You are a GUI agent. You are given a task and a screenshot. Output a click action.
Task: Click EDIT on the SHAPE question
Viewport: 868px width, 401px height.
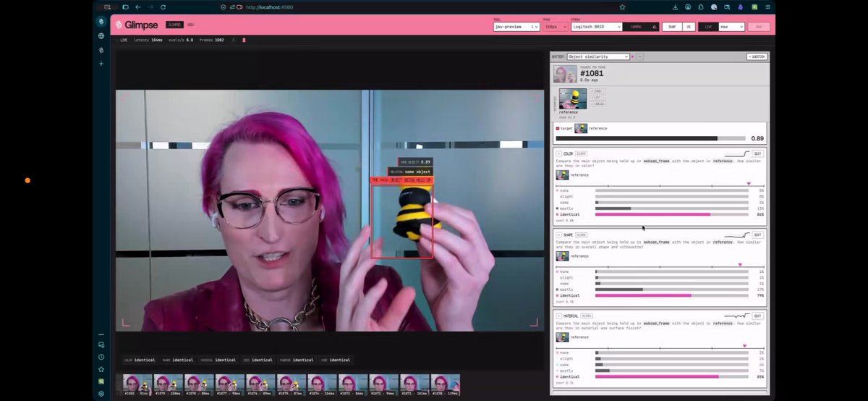[757, 235]
